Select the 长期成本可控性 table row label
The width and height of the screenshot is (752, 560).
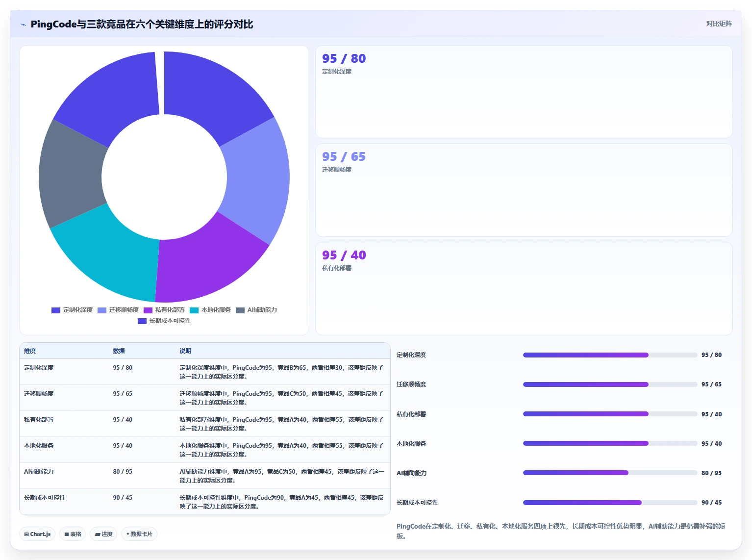45,498
